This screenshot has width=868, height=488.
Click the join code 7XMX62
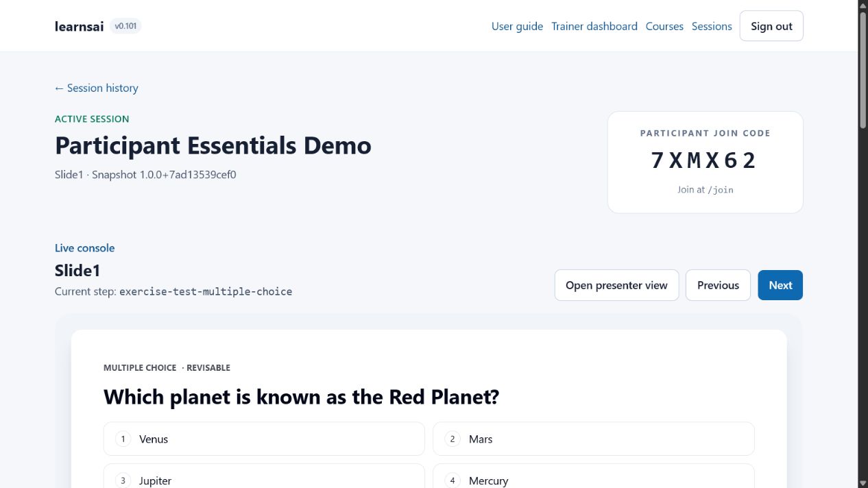pos(705,160)
